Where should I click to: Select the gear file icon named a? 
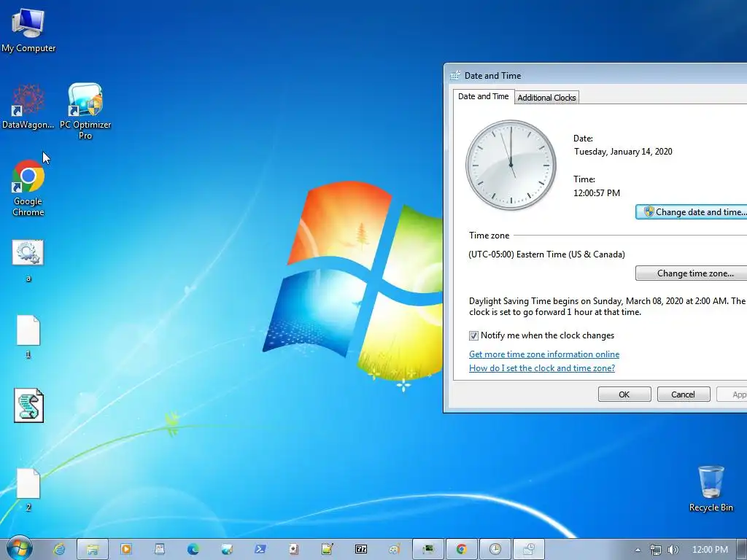pyautogui.click(x=28, y=260)
